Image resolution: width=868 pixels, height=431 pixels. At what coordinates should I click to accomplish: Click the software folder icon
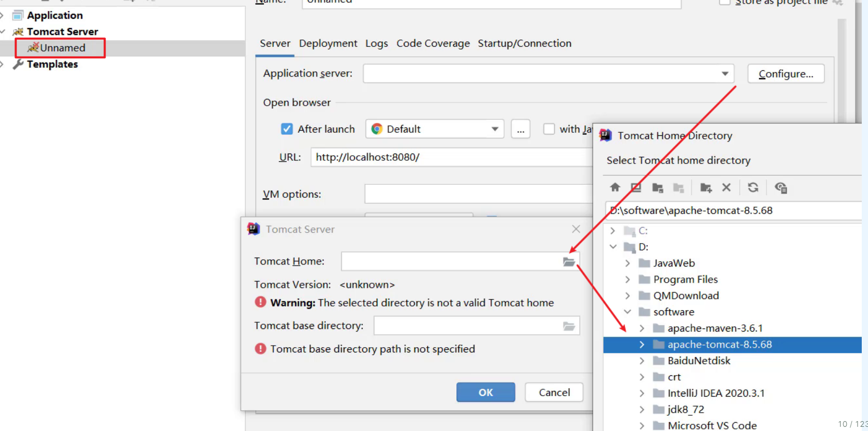[x=644, y=312]
